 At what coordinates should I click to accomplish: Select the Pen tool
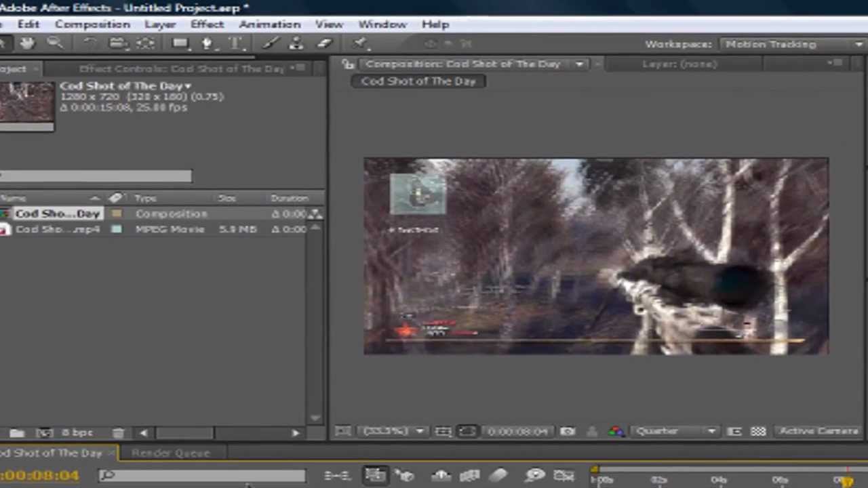[208, 43]
